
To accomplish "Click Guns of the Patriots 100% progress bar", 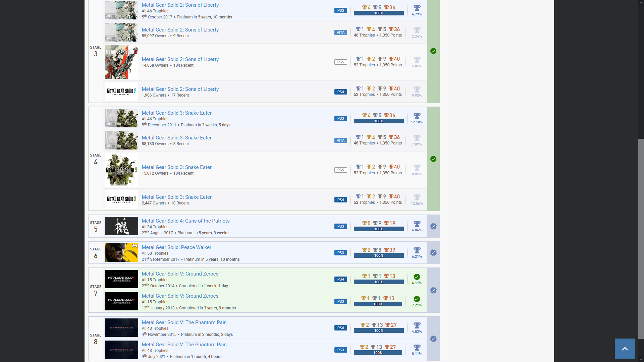I will pyautogui.click(x=379, y=229).
